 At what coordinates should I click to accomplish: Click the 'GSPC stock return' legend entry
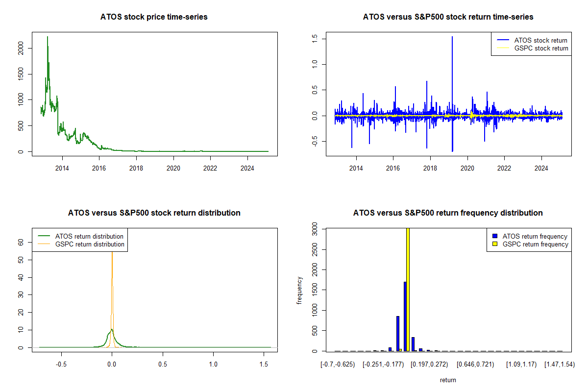pyautogui.click(x=541, y=48)
